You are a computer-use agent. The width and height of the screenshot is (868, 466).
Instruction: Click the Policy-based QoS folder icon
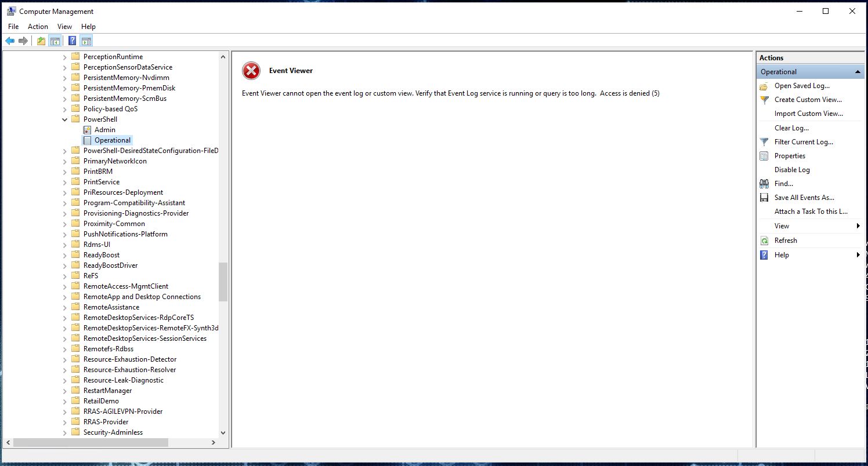[75, 109]
